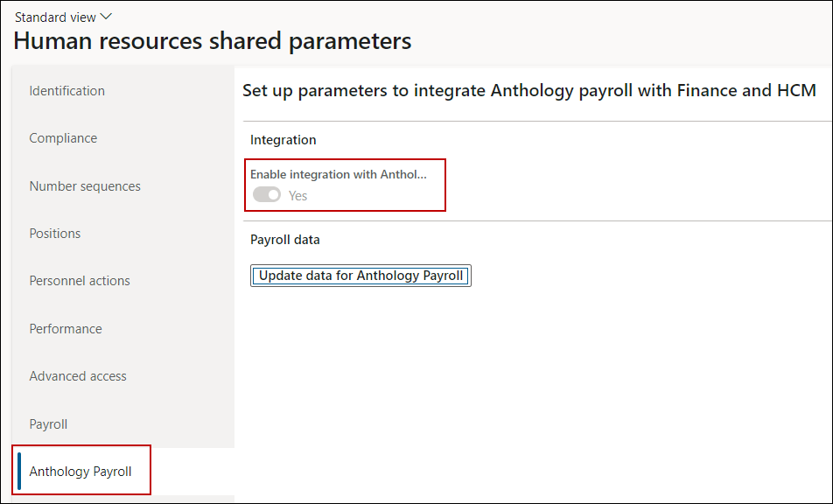Toggle the Enable integration with Anthology switch
The height and width of the screenshot is (504, 833).
[x=267, y=195]
